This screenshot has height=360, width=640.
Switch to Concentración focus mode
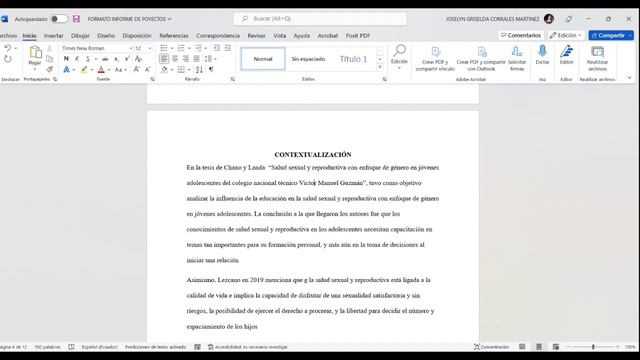491,347
